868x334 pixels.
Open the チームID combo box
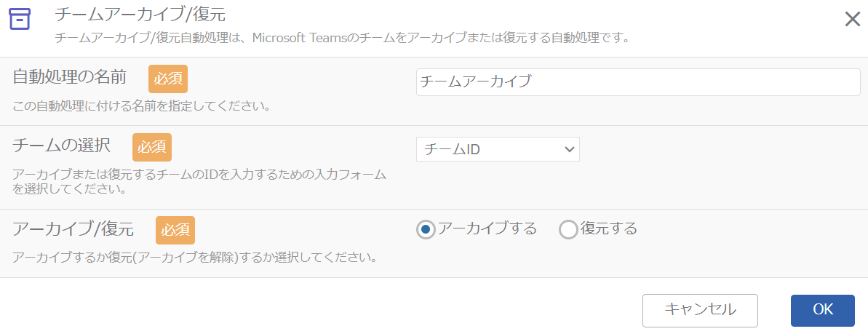pos(498,149)
